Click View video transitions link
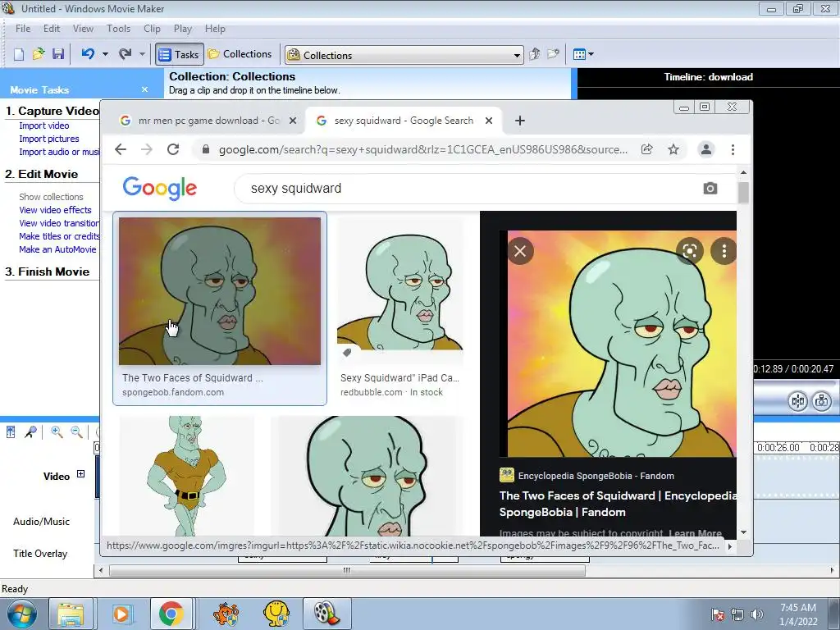 coord(59,223)
